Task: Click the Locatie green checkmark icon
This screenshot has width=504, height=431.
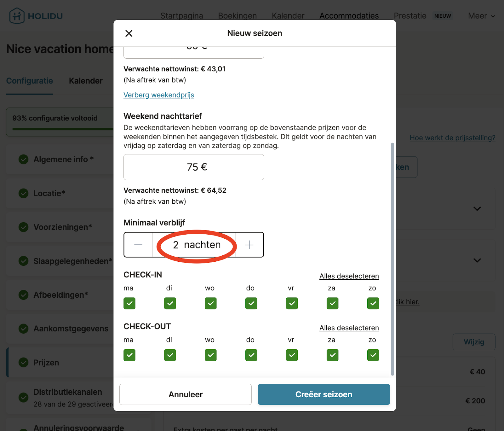Action: tap(24, 193)
